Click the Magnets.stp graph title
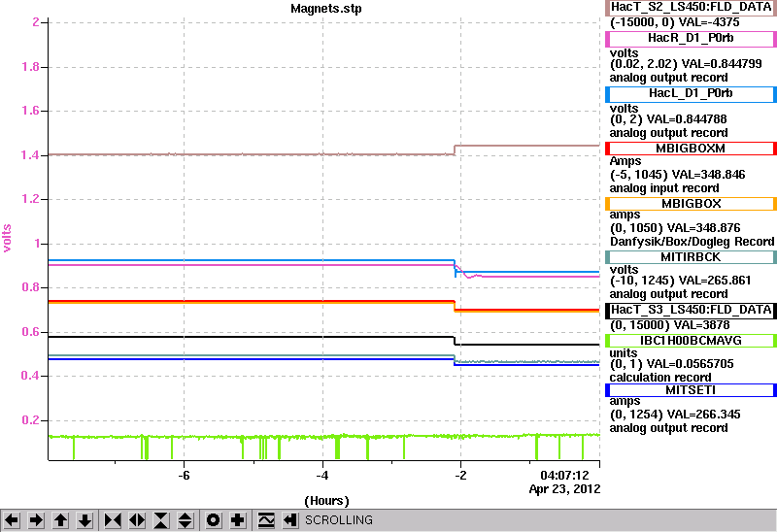This screenshot has height=532, width=777. coord(326,9)
